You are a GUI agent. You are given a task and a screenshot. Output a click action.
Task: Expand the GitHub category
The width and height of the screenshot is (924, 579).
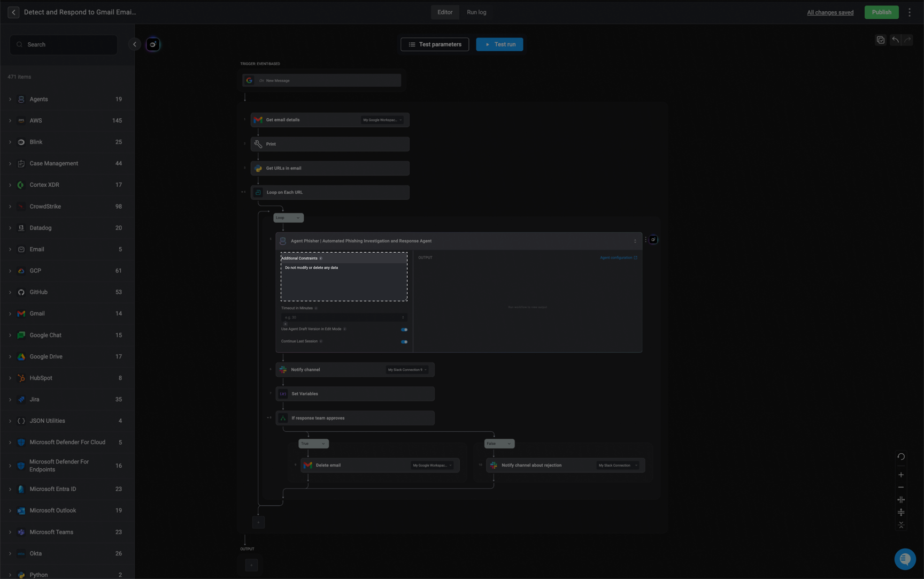point(10,292)
